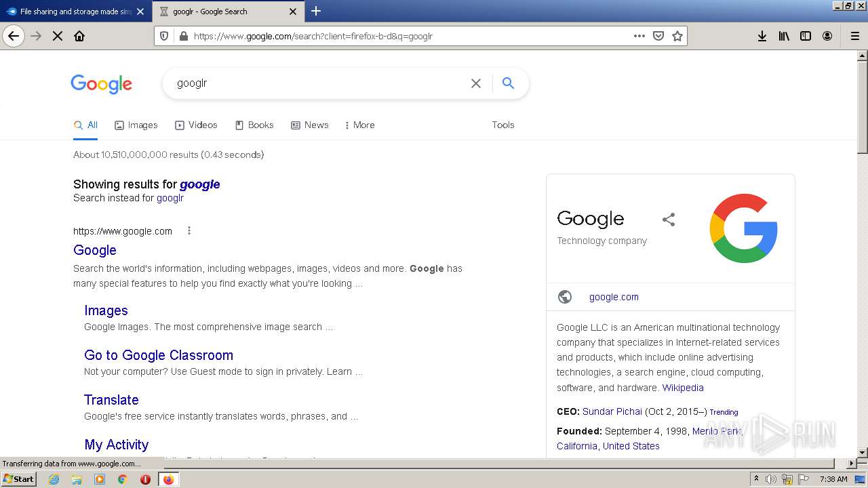868x488 pixels.
Task: Open the Translate sitelink
Action: pos(111,400)
